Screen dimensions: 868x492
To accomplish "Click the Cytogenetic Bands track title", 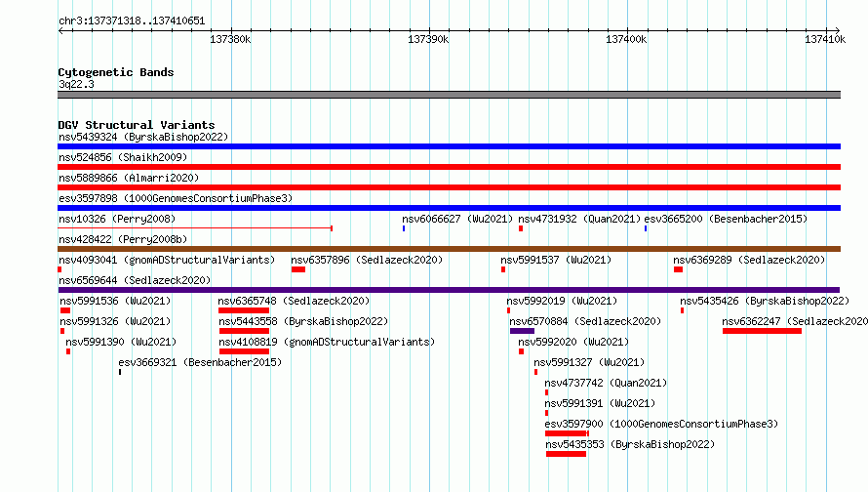I will [x=116, y=72].
